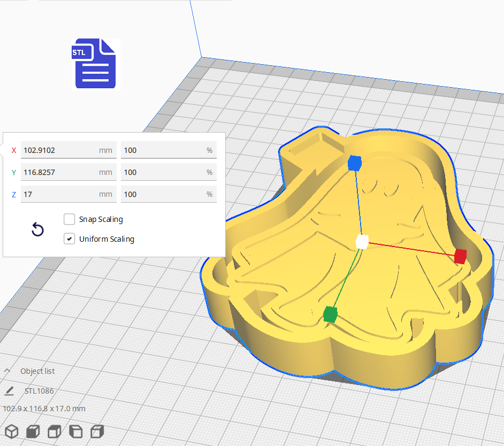Click the X percentage field showing 100

(x=169, y=150)
